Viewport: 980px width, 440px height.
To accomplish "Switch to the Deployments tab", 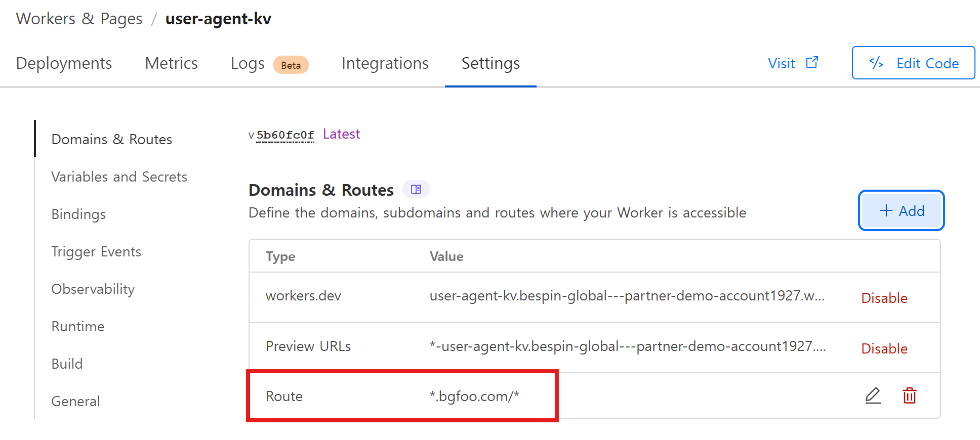I will point(64,63).
